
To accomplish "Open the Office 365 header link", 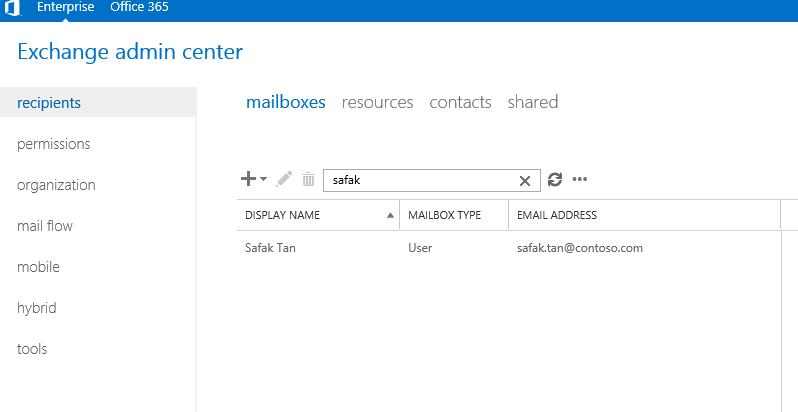I will pyautogui.click(x=139, y=7).
